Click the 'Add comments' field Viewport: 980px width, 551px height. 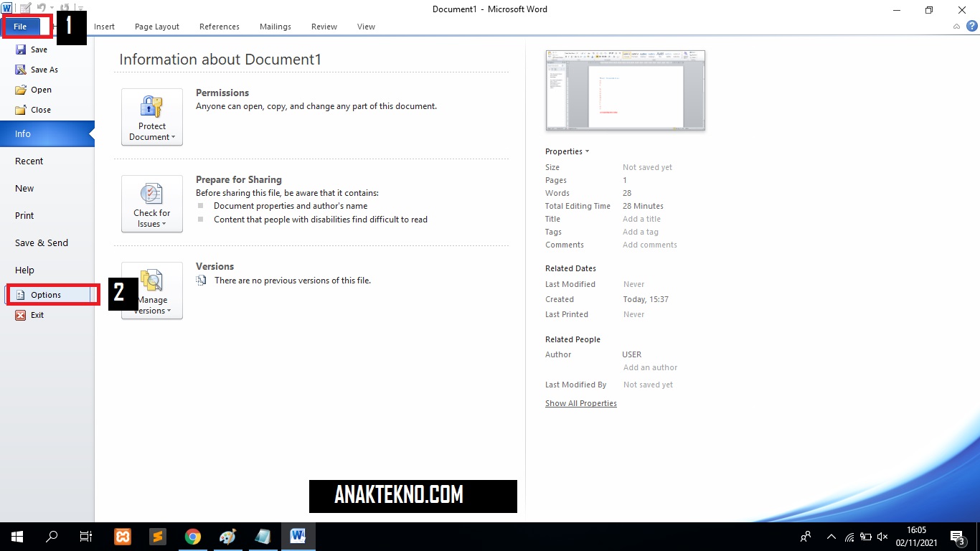coord(650,245)
